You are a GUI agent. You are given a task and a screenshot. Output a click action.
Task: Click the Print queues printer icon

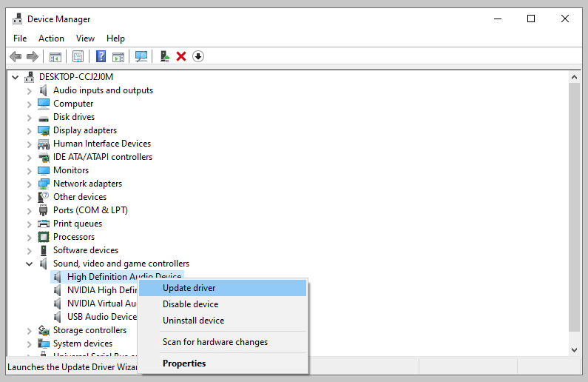(x=44, y=224)
